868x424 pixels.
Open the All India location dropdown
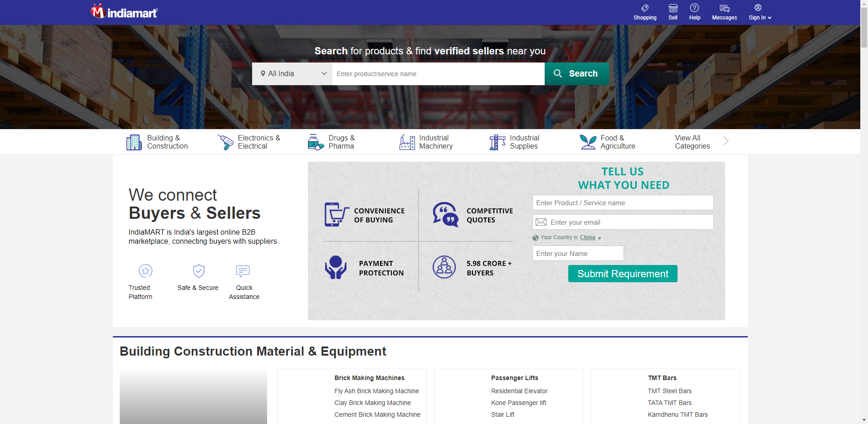(292, 74)
